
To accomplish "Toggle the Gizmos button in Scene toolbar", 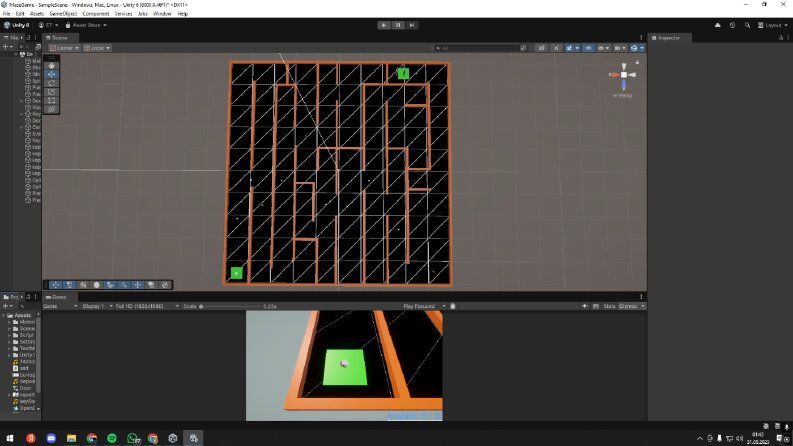I will [x=634, y=48].
